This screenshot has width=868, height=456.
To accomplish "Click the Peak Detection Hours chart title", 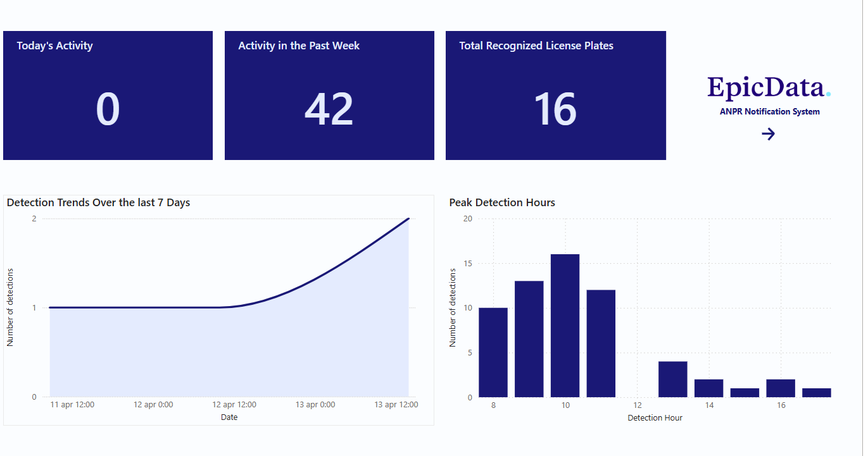I will [x=502, y=202].
